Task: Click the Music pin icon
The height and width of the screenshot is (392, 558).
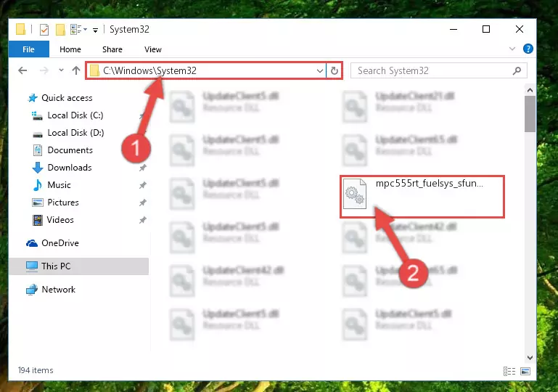Action: click(143, 185)
